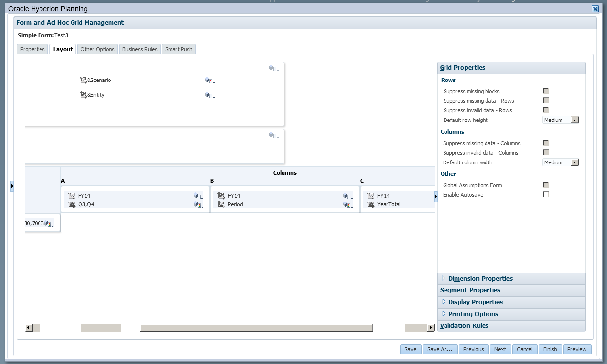
Task: Open member selector for Period in column B
Action: click(x=348, y=205)
